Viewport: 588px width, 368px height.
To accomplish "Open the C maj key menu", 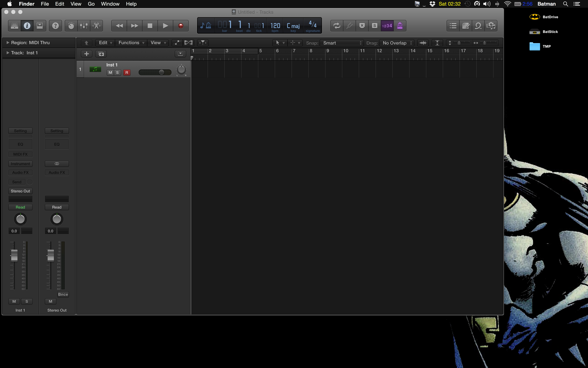I will (293, 26).
